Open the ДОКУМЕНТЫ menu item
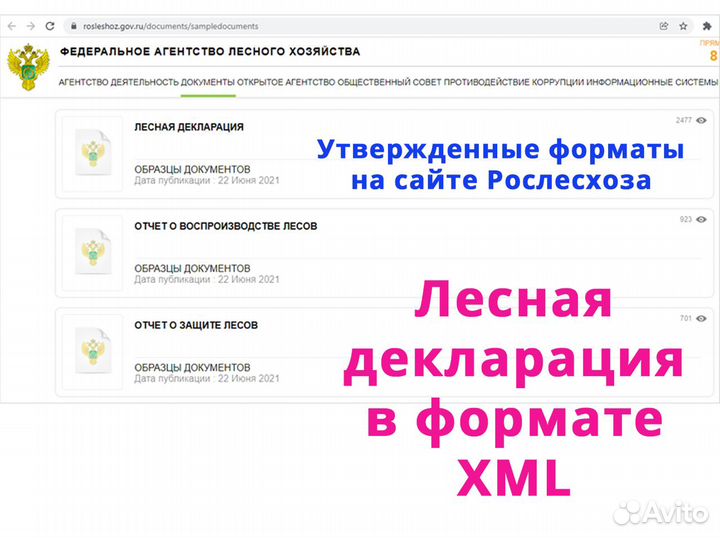The image size is (720, 538). click(x=208, y=82)
